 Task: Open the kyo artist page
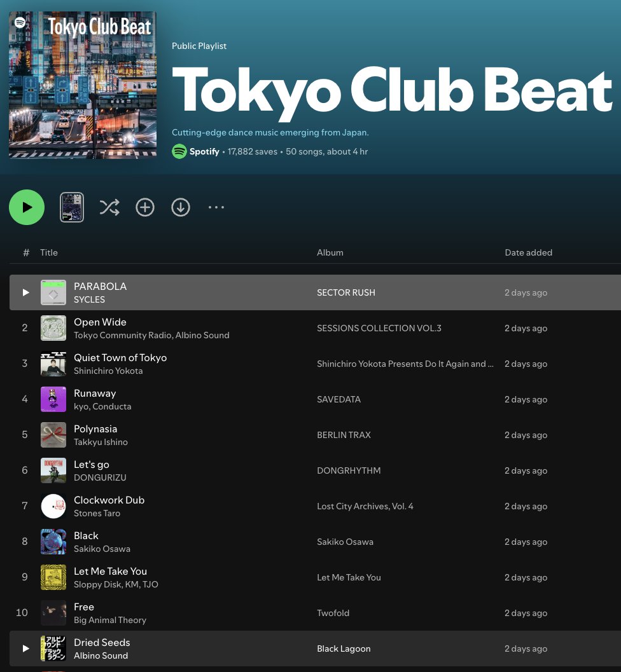point(81,406)
